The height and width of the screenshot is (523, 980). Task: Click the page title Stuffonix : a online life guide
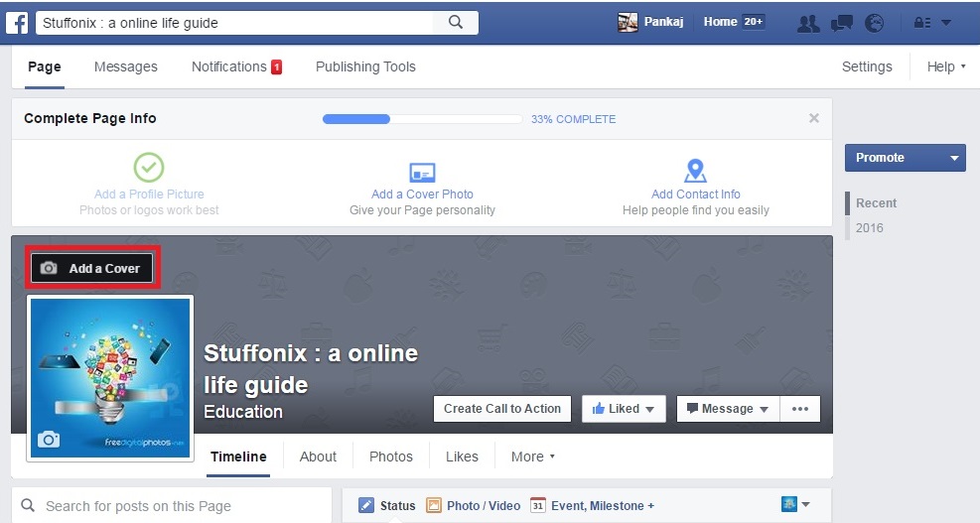(x=311, y=368)
